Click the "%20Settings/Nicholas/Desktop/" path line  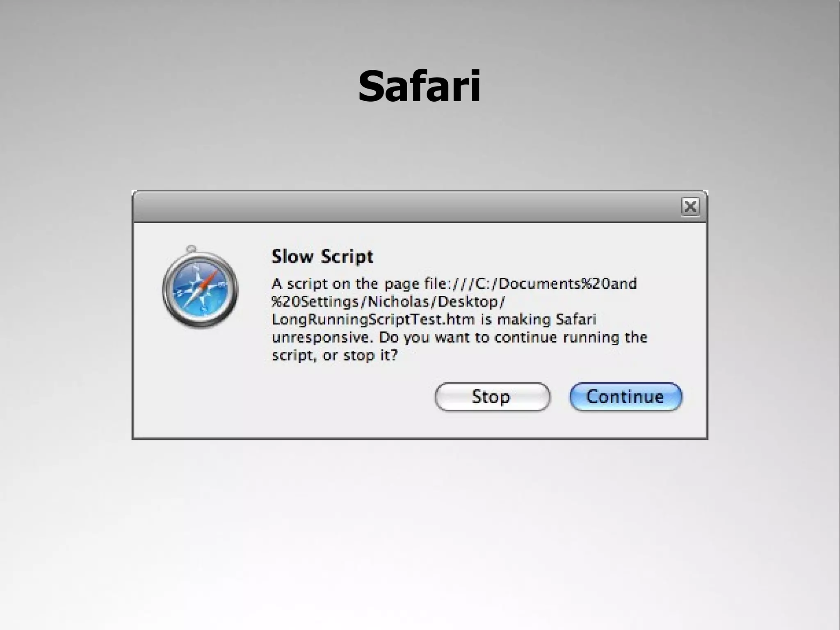388,301
